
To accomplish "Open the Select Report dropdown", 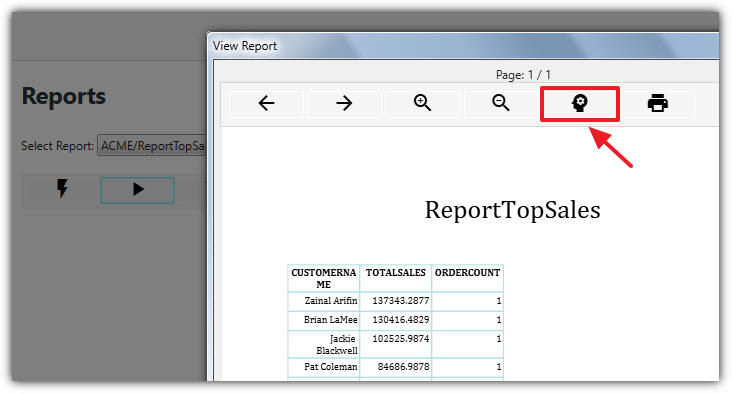I will (152, 146).
